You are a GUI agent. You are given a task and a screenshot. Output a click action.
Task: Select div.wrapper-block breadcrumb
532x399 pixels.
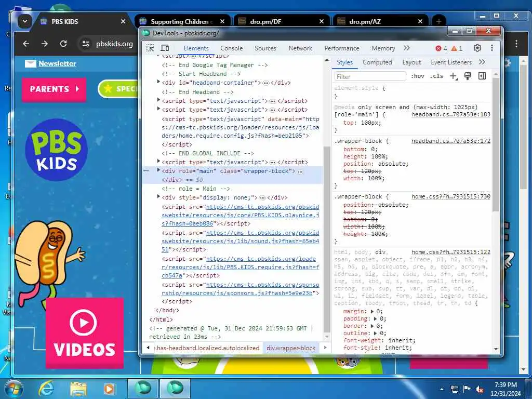point(291,348)
